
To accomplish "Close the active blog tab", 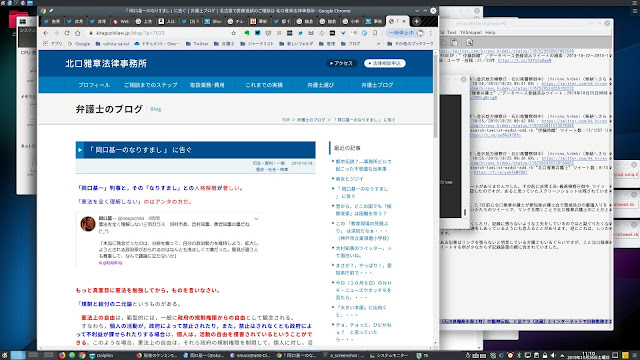I will coord(404,21).
